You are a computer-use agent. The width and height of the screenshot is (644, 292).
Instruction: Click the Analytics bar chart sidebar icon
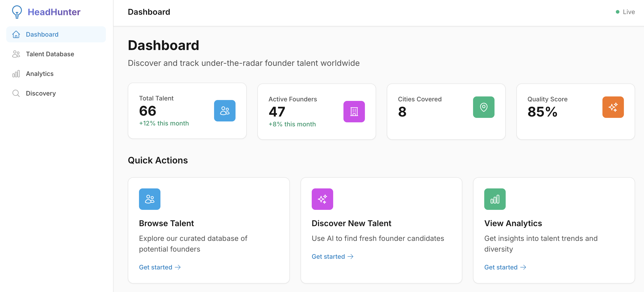pyautogui.click(x=16, y=74)
